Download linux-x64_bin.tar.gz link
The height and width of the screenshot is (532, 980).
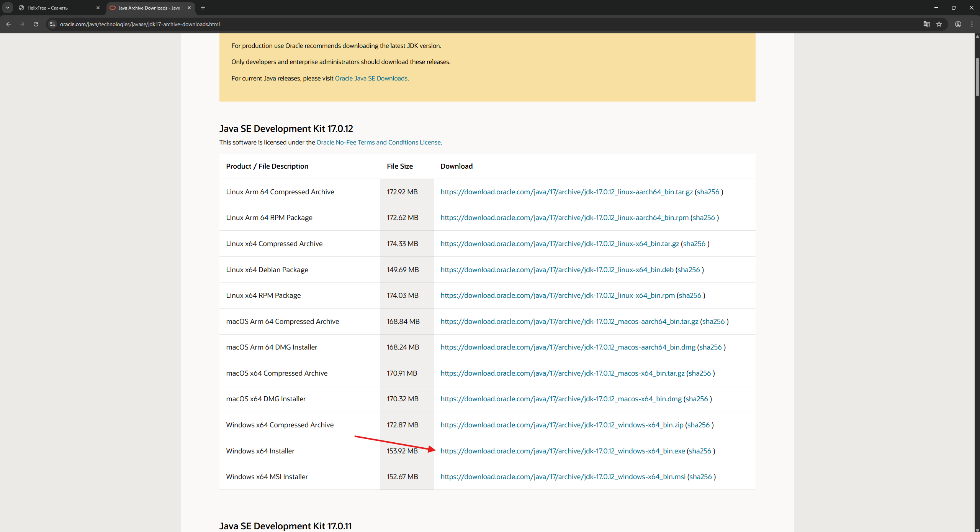point(560,244)
